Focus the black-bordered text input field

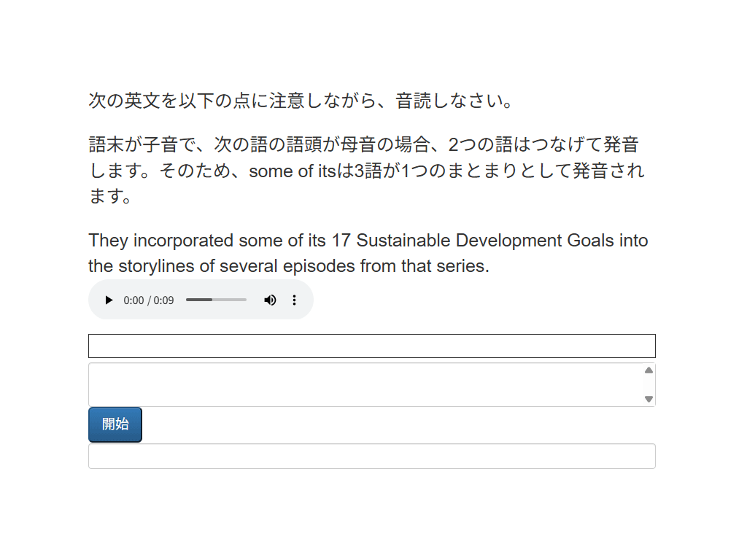(x=371, y=346)
